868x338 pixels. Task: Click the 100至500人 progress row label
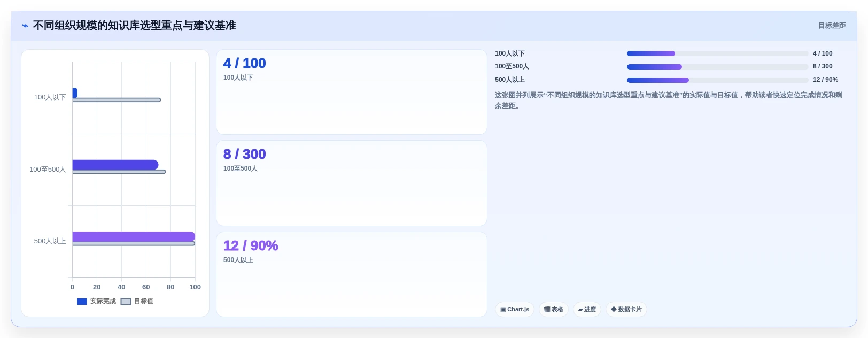point(512,66)
